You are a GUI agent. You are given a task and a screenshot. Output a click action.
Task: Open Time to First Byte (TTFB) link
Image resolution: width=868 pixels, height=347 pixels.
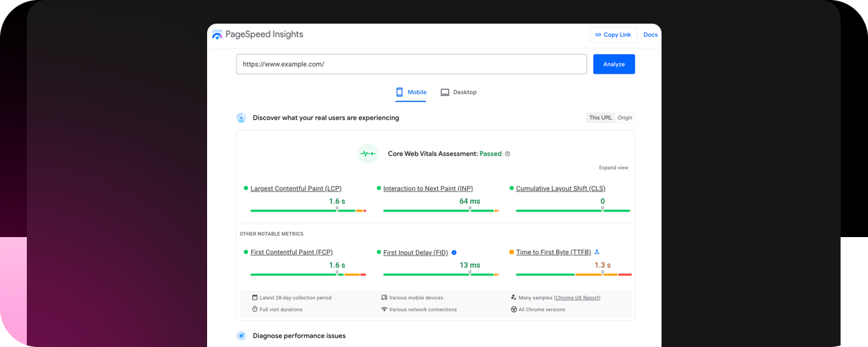(x=554, y=252)
